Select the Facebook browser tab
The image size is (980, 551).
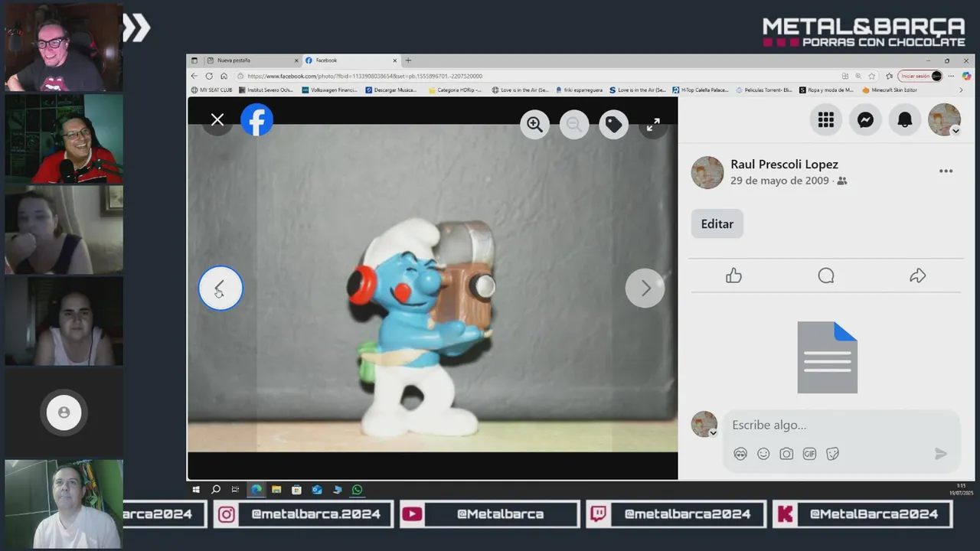(x=351, y=60)
